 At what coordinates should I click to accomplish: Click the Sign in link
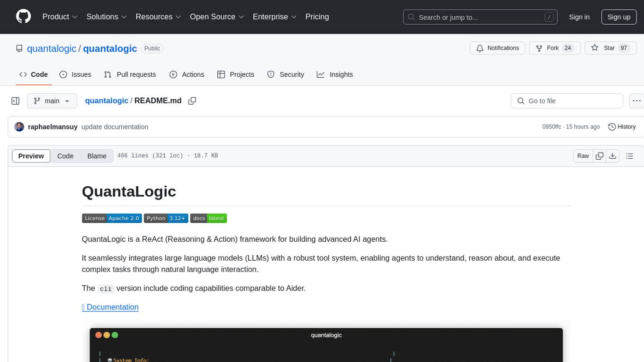(x=579, y=17)
